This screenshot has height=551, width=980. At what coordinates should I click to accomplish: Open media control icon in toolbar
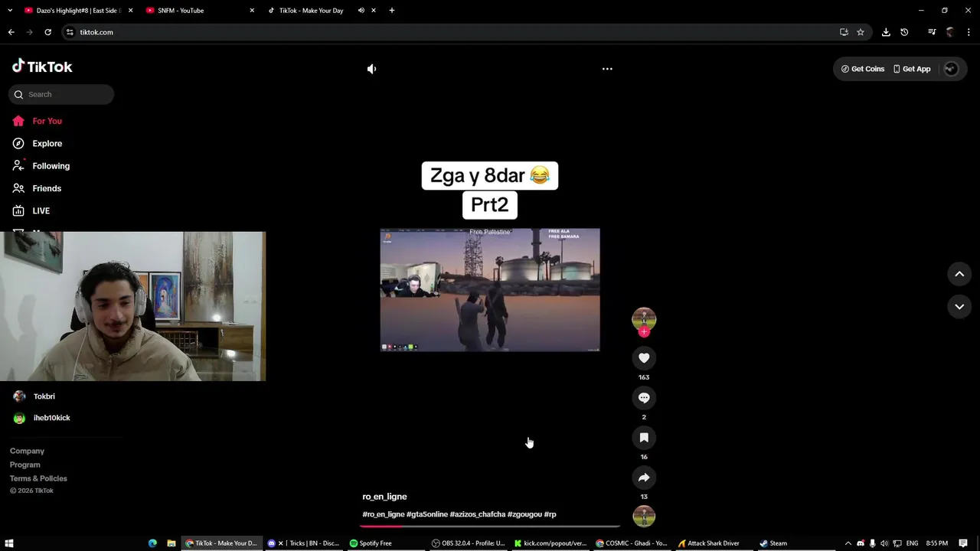pos(932,32)
